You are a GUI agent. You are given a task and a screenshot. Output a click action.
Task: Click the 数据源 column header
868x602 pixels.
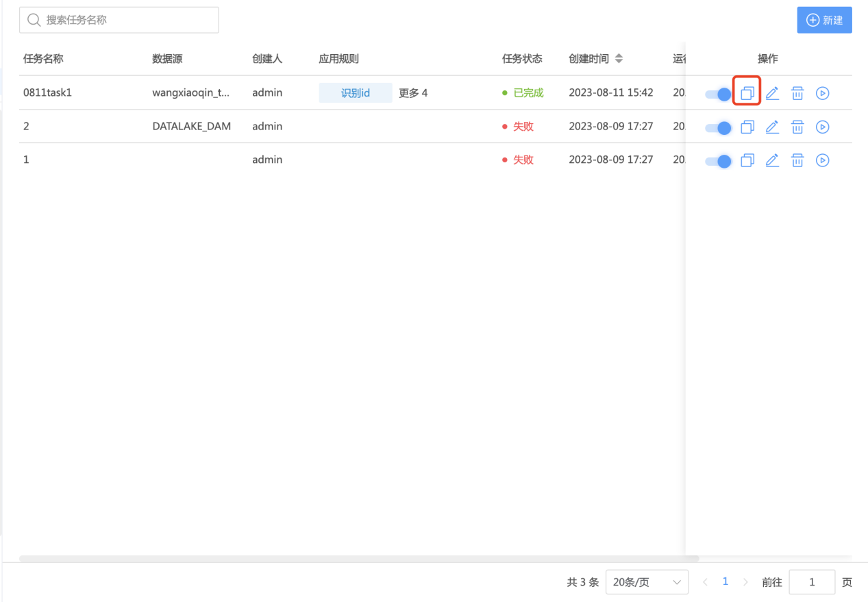167,59
